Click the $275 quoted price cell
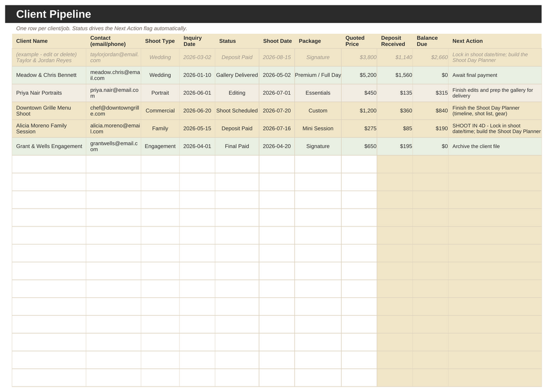The height and width of the screenshot is (392, 547). click(x=359, y=128)
